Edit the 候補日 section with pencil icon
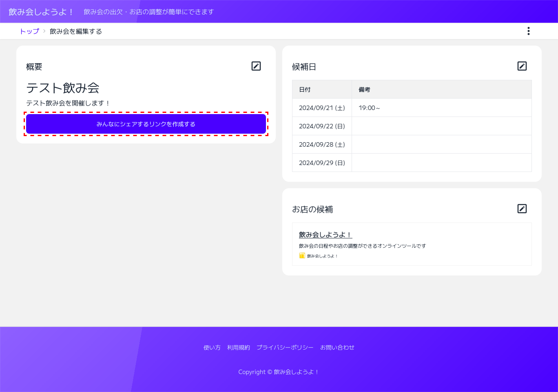558x392 pixels. (522, 66)
